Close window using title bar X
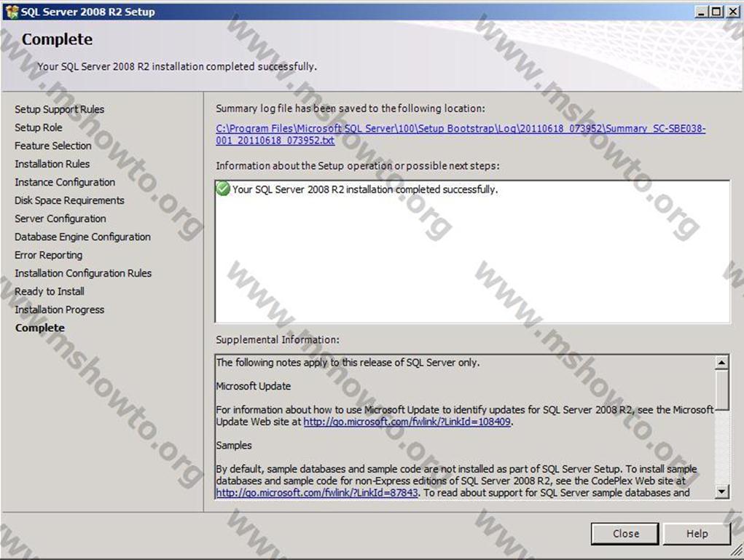 732,12
